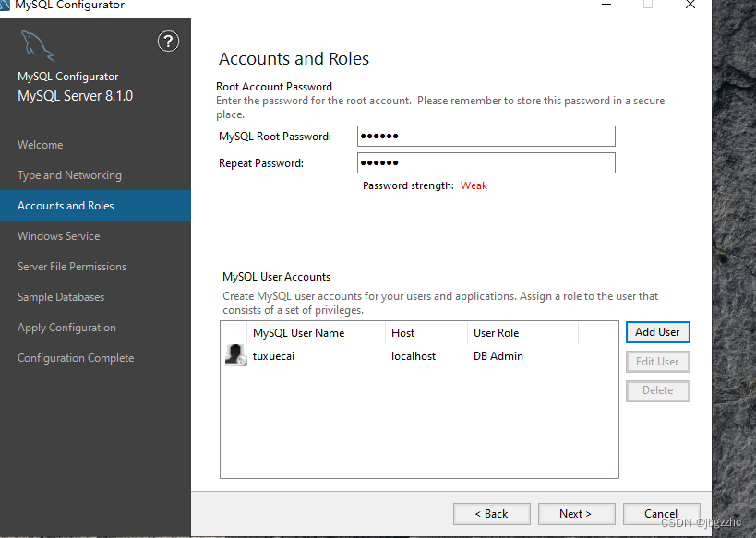This screenshot has width=756, height=538.
Task: Click the localhost host cell
Action: (x=414, y=356)
